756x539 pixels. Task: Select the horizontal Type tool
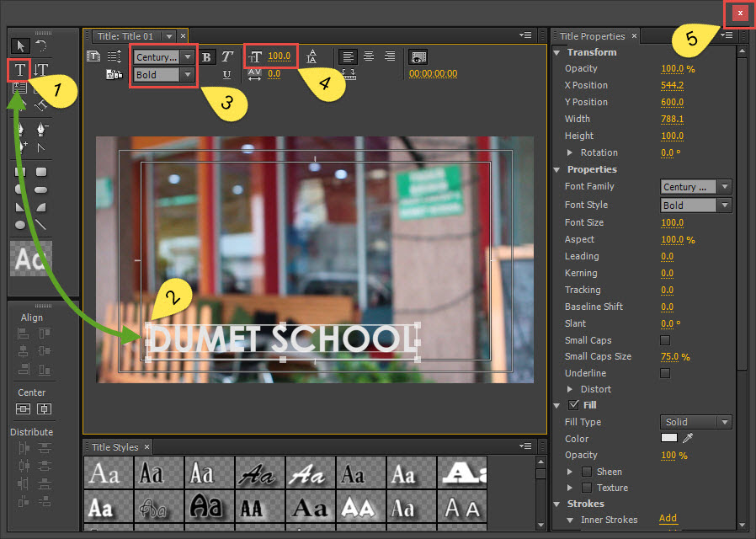[x=19, y=70]
